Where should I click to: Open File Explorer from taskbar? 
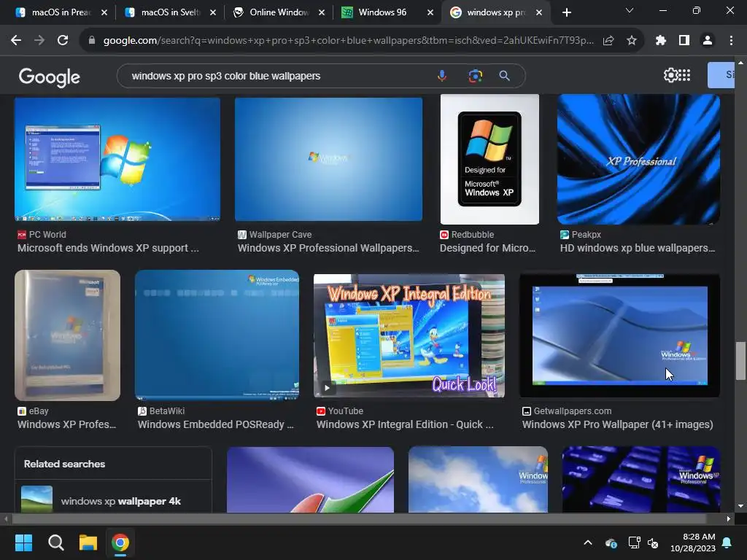pos(88,542)
